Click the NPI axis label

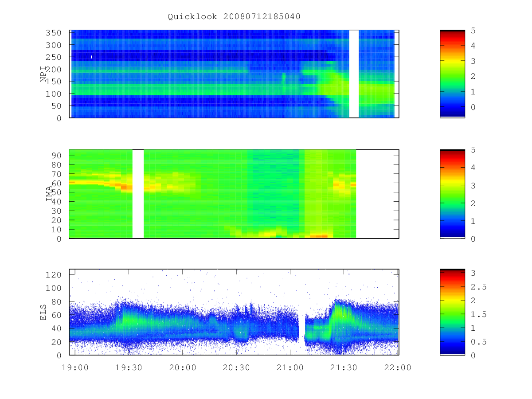tap(43, 74)
